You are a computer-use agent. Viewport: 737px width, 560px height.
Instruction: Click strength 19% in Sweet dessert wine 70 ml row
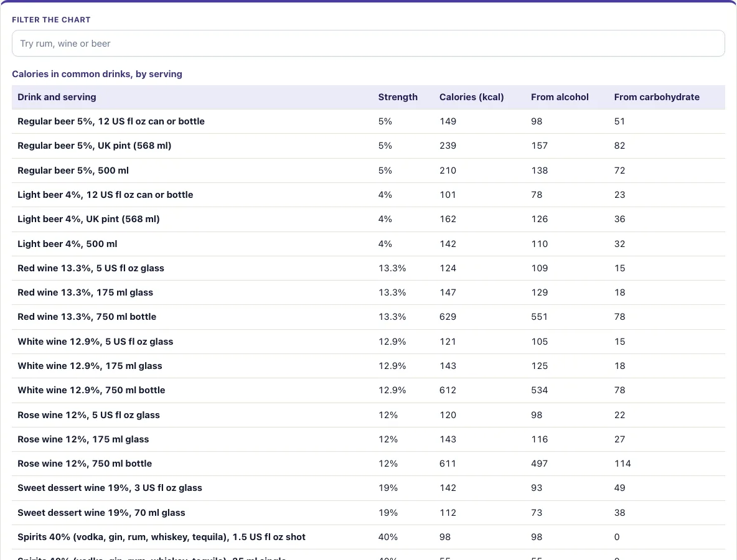[388, 513]
